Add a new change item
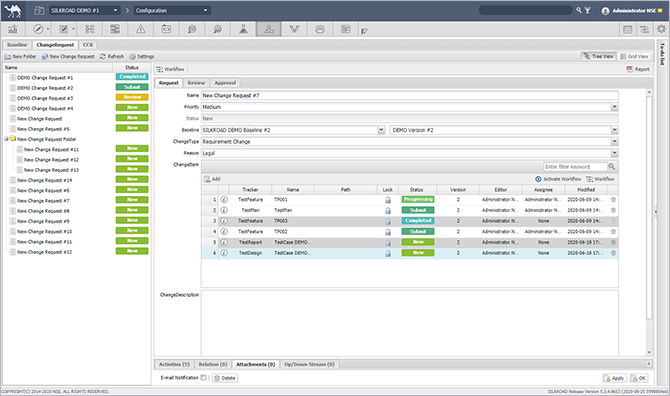The width and height of the screenshot is (670, 396). [x=212, y=179]
